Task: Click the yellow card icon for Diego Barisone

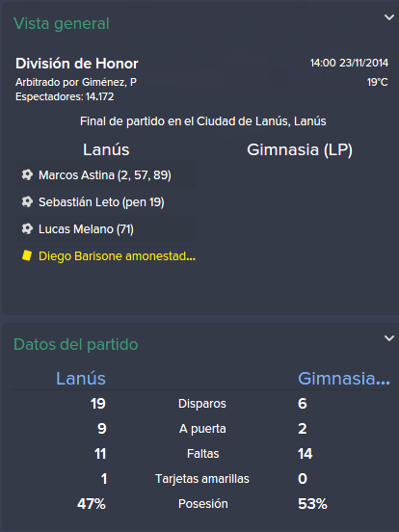Action: point(27,255)
